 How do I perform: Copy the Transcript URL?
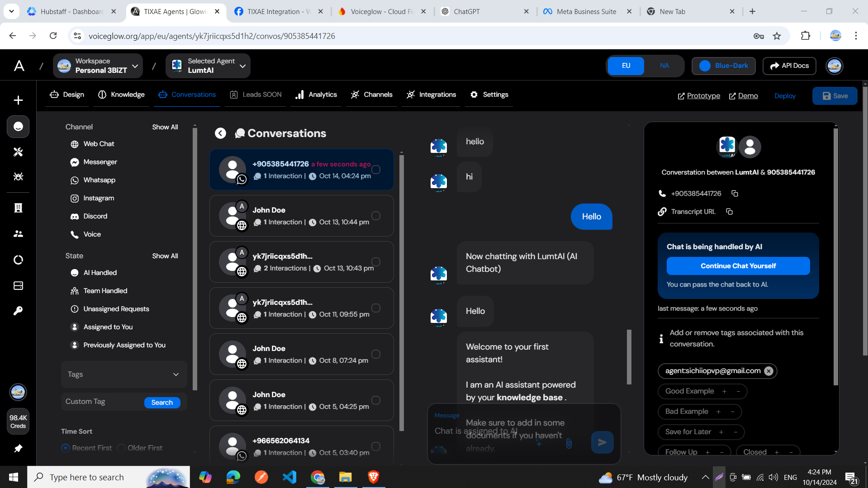coord(729,212)
